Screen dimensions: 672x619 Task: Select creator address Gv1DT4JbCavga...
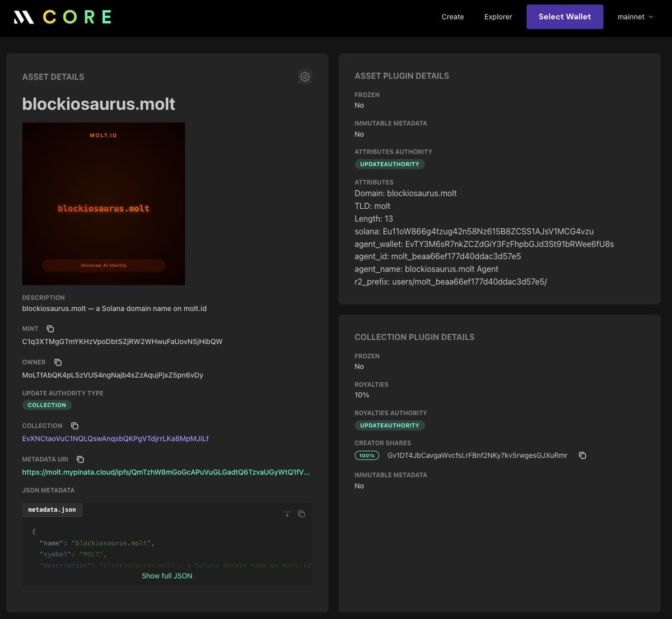(477, 456)
